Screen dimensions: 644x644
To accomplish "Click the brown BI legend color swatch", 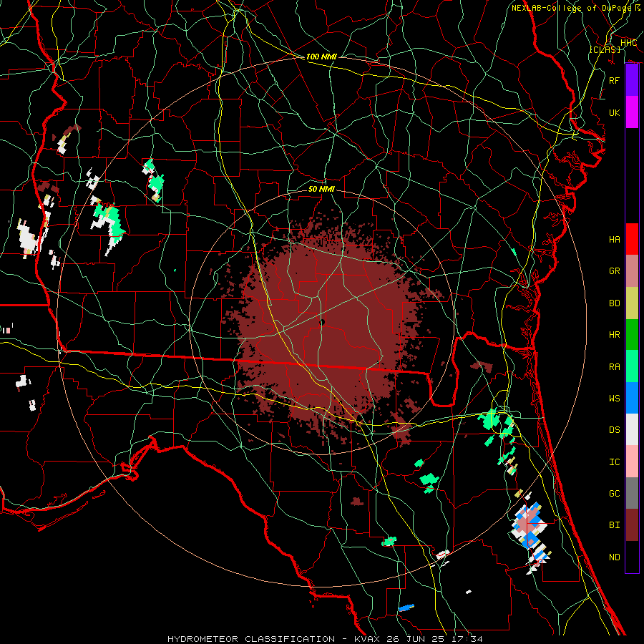I will click(x=632, y=525).
